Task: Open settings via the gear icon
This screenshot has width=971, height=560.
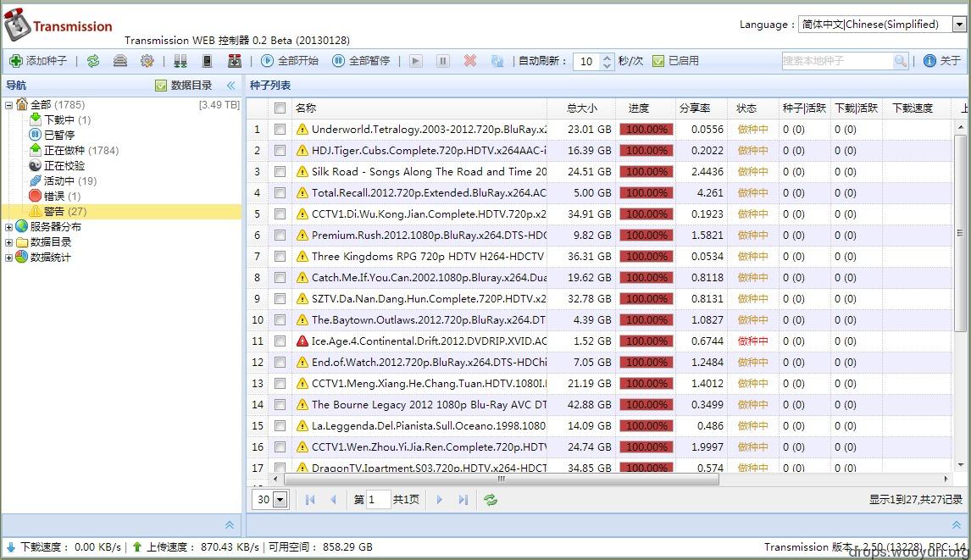Action: tap(147, 61)
